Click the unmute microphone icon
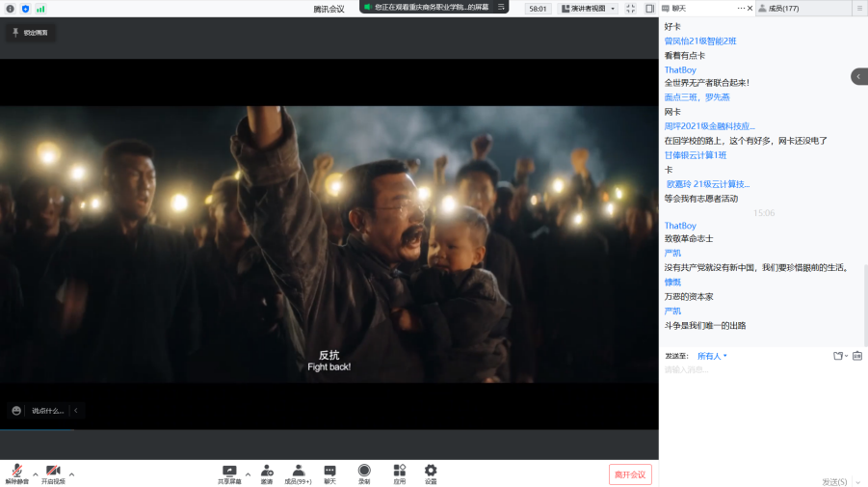The image size is (868, 487). (16, 471)
